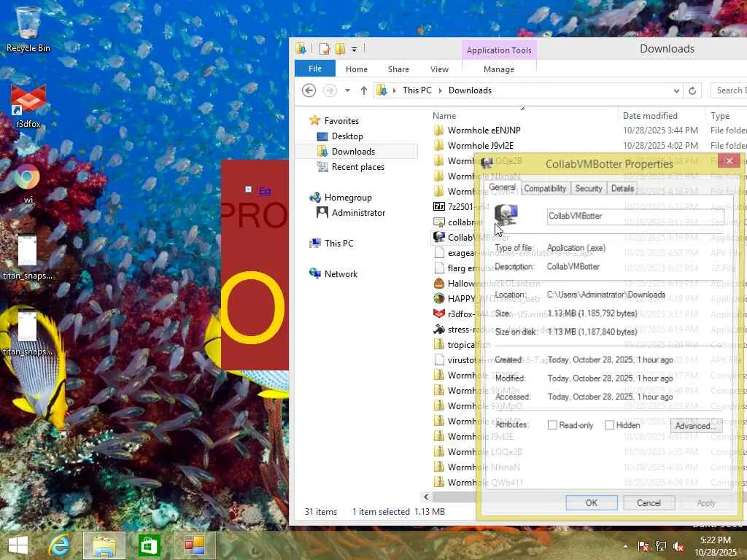Click horizontal scrollbar left arrow

(426, 497)
